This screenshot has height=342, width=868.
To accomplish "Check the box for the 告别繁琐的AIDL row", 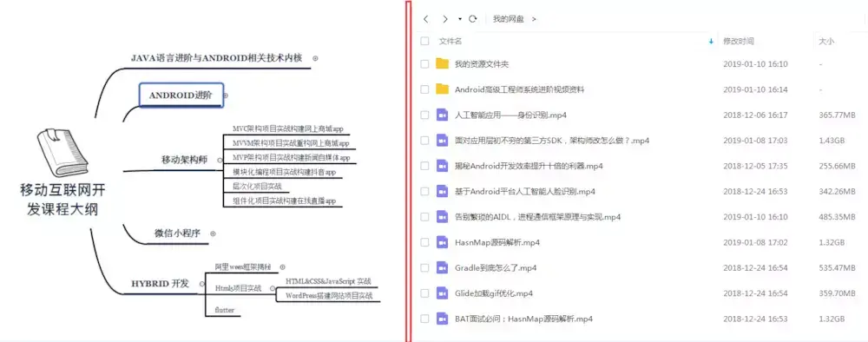I will (424, 217).
